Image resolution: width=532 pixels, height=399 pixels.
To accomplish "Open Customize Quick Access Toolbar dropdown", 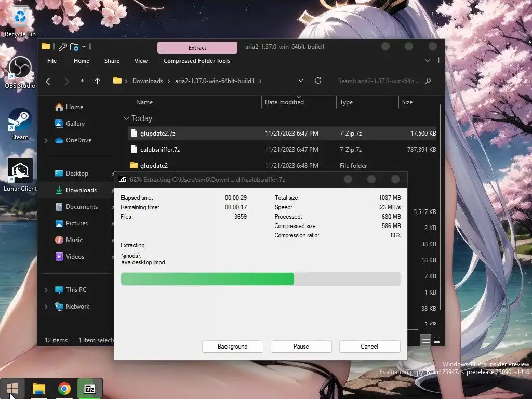I will [84, 46].
